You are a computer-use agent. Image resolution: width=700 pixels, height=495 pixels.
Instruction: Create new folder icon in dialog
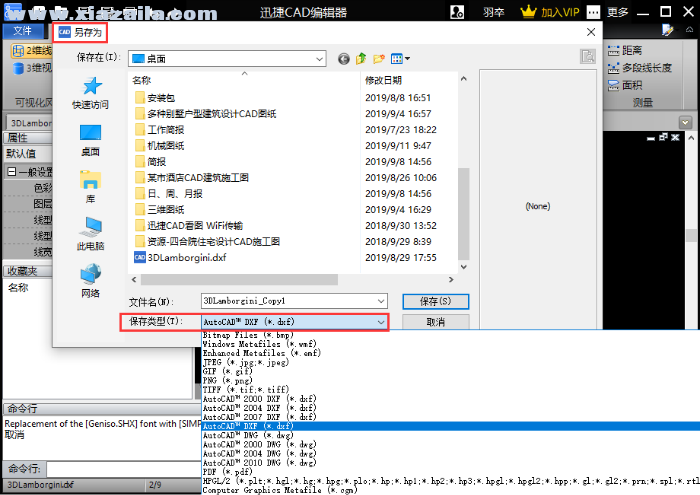tap(379, 58)
